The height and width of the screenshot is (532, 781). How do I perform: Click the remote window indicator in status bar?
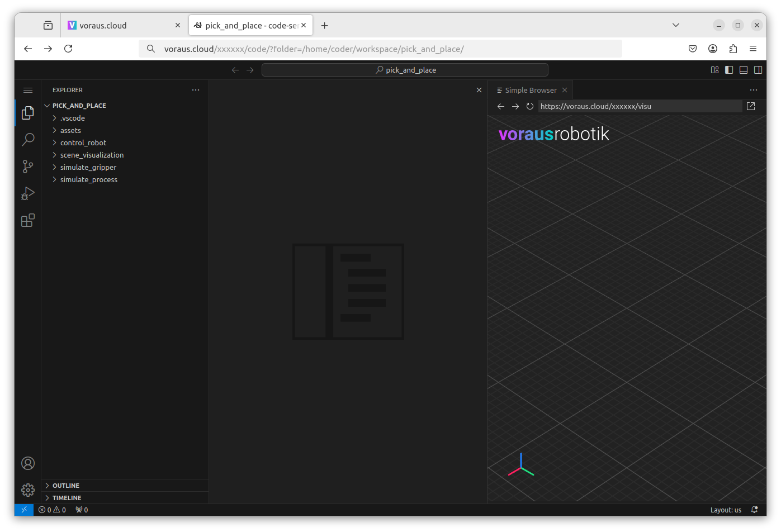coord(24,510)
